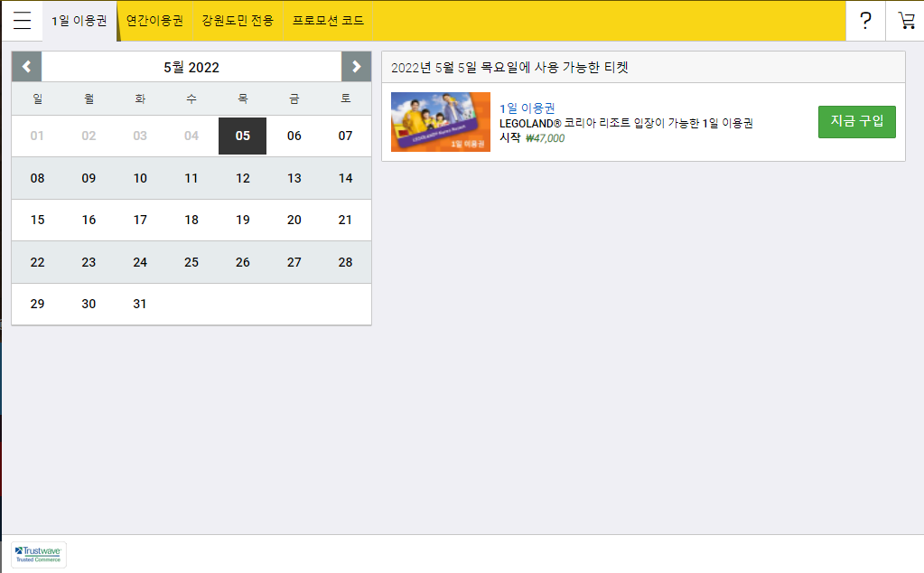Select date 31 on the calendar

pyautogui.click(x=140, y=305)
